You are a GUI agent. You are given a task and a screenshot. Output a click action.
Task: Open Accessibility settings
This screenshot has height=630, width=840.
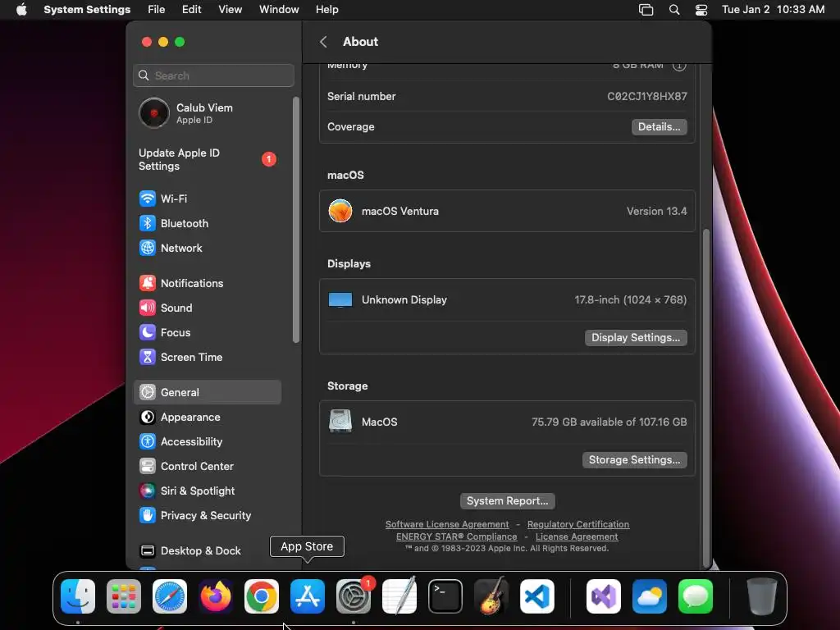(208, 441)
